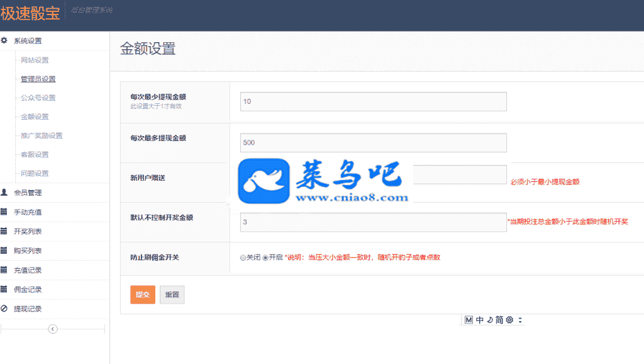Go to 推广奖励设置 in sidebar
The height and width of the screenshot is (364, 644).
click(42, 136)
